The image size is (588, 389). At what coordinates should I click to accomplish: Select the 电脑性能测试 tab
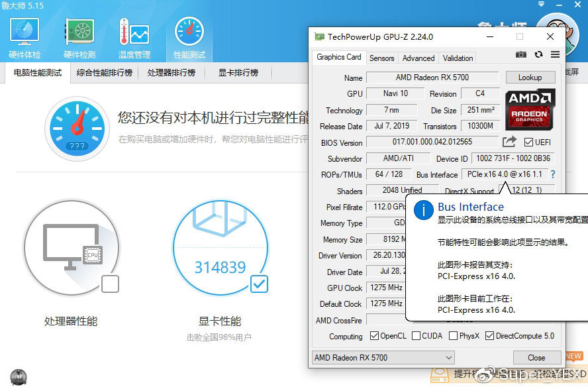(38, 73)
